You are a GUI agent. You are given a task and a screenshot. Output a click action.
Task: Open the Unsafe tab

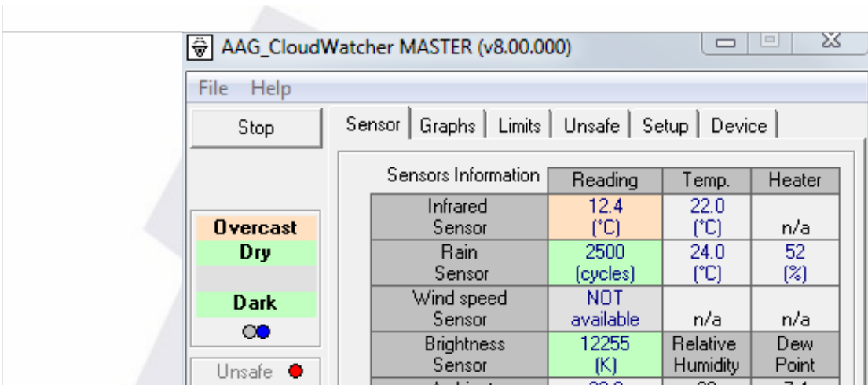[591, 126]
